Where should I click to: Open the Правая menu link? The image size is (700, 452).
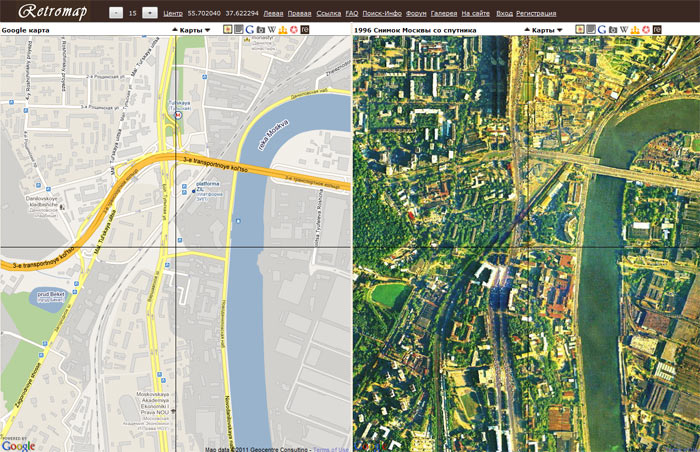coord(299,13)
